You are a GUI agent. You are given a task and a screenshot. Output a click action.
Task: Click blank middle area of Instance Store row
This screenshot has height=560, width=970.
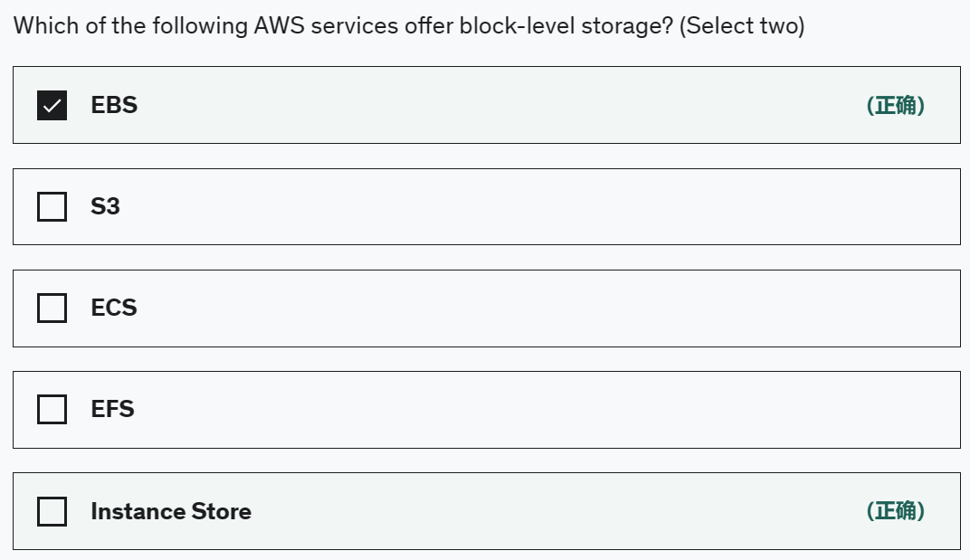click(x=543, y=511)
